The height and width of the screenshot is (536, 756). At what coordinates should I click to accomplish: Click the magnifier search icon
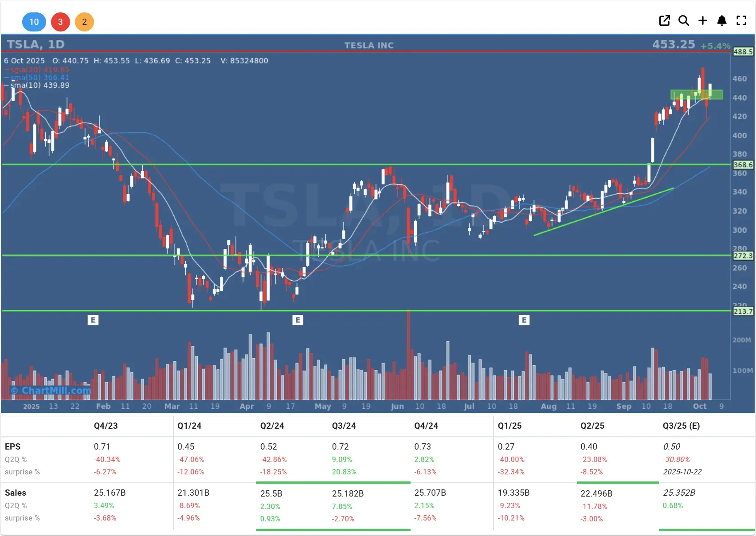683,21
